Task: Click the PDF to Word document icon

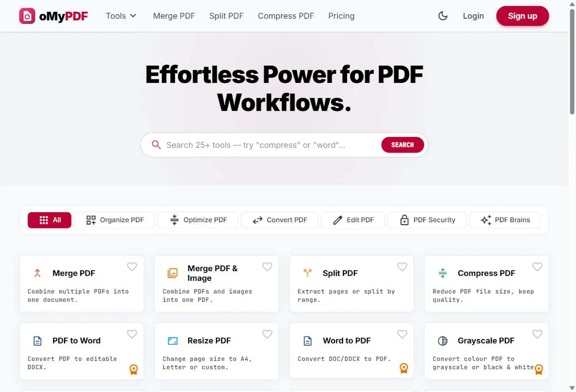Action: (x=37, y=341)
